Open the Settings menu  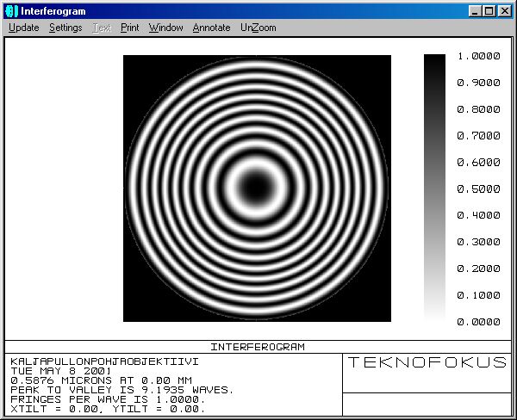click(65, 28)
